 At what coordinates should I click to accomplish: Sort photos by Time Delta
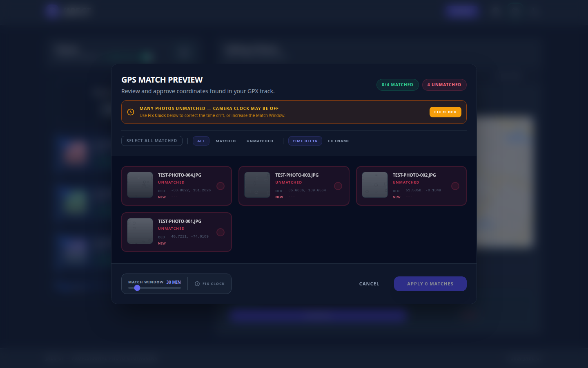point(305,141)
